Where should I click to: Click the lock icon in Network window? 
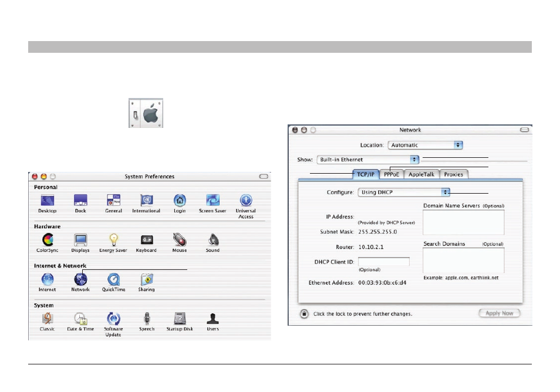point(304,314)
